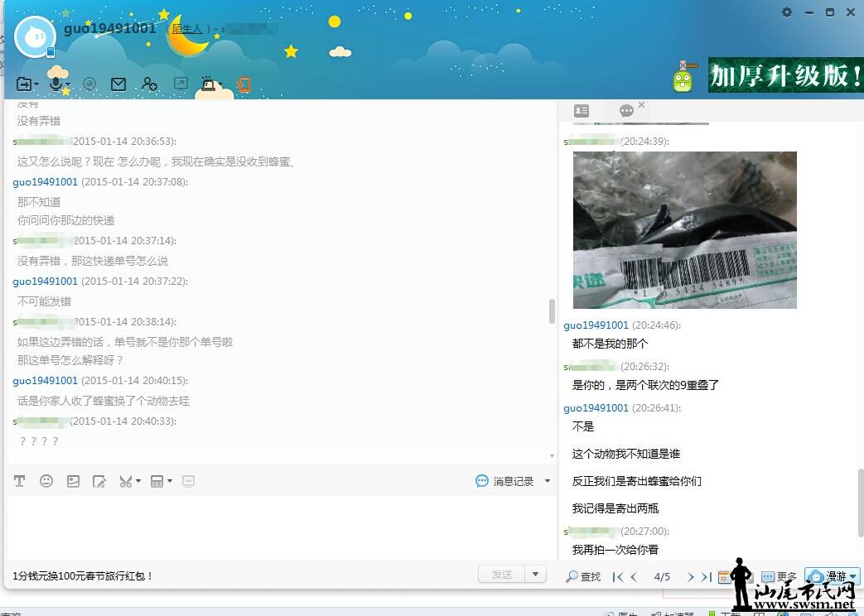Click the 更多 more button
Viewport: 864px width, 616px height.
[x=780, y=577]
